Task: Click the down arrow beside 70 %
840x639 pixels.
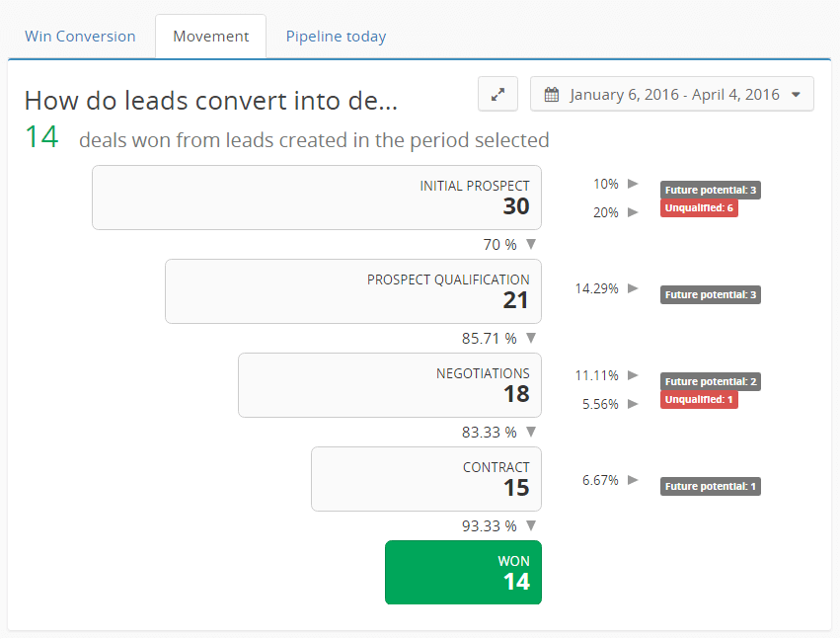Action: click(530, 245)
